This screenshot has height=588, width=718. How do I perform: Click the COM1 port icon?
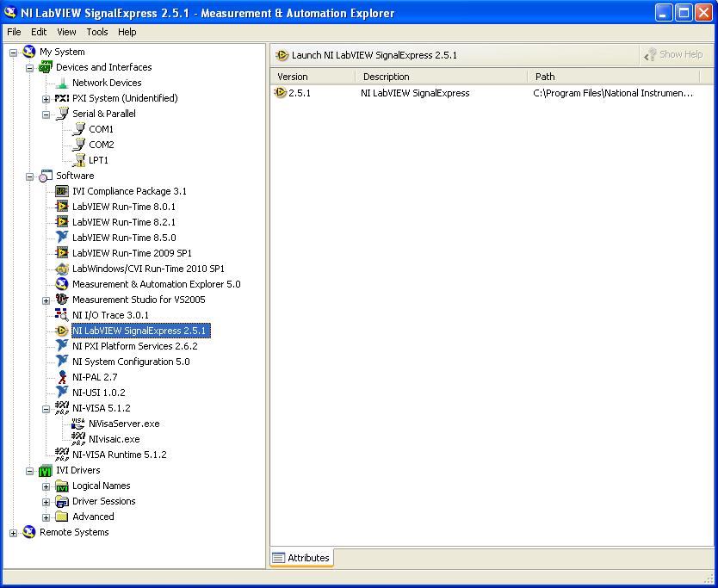(x=78, y=129)
